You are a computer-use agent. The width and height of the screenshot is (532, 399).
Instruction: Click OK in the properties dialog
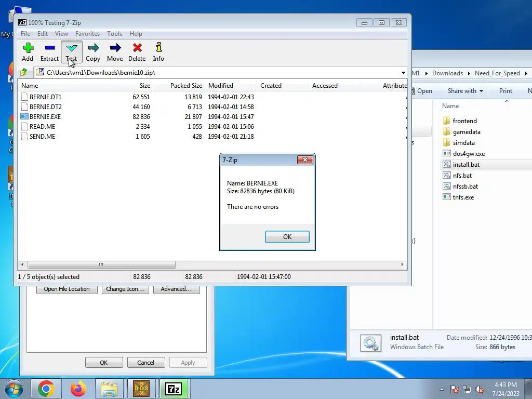104,362
